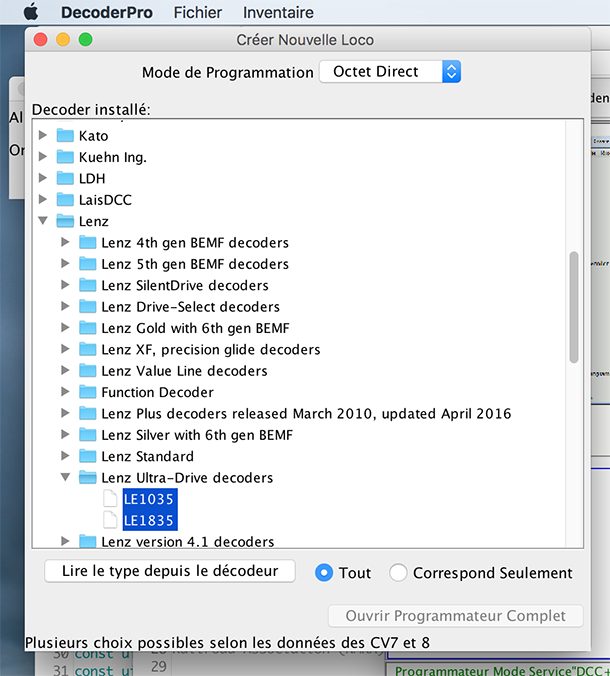Expand Lenz 5th gen BEMF decoders triangle
This screenshot has height=676, width=610.
pyautogui.click(x=65, y=263)
